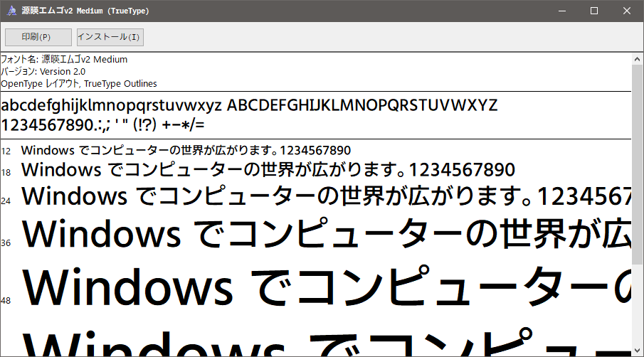Click the font viewer icon in title bar
This screenshot has width=644, height=357.
(12, 11)
